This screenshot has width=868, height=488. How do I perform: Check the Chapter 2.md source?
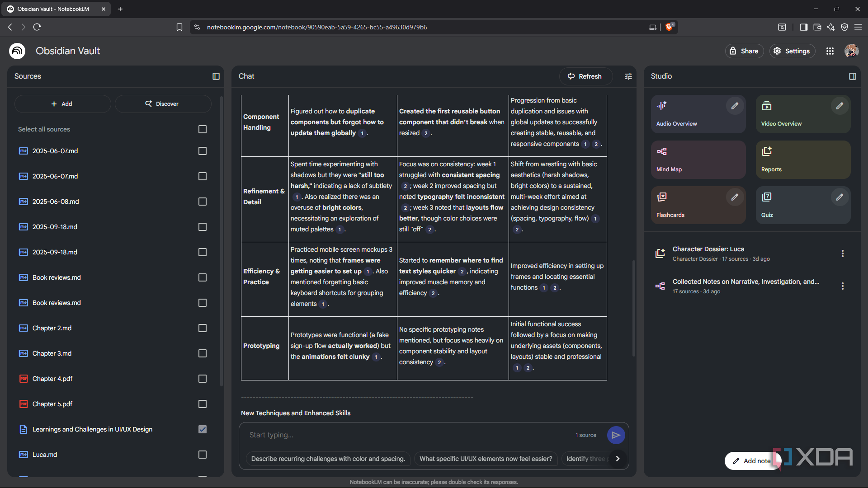point(203,328)
